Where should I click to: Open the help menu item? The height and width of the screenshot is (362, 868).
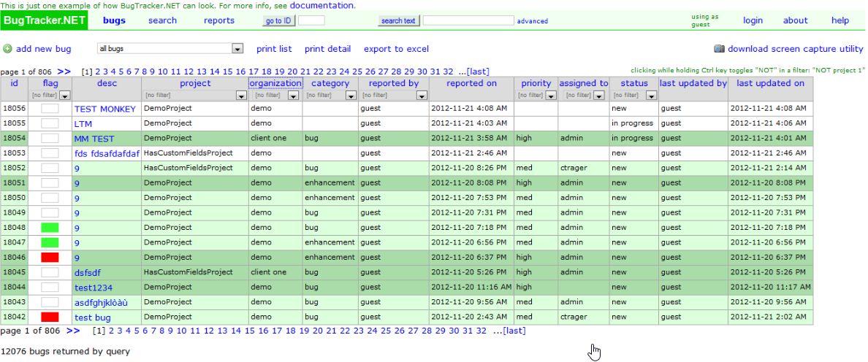[x=840, y=21]
